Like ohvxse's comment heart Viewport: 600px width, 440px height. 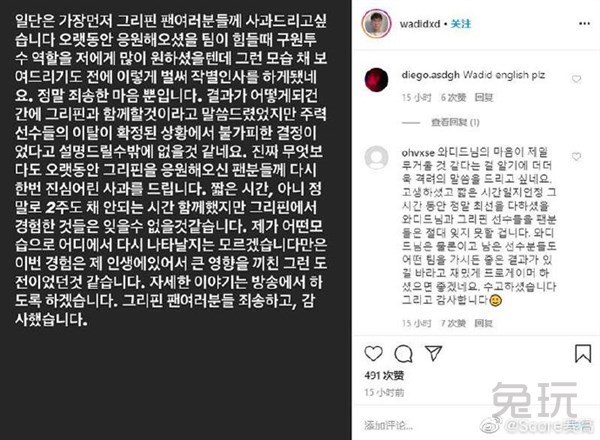(576, 156)
